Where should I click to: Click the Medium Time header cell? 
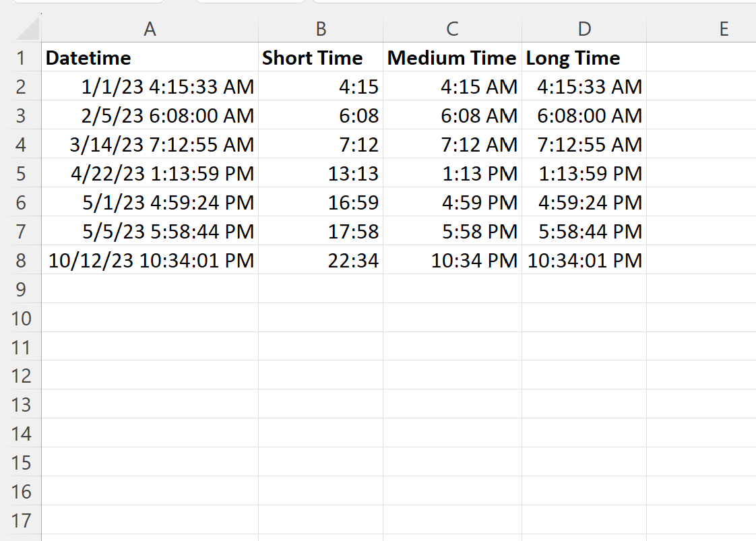point(452,58)
